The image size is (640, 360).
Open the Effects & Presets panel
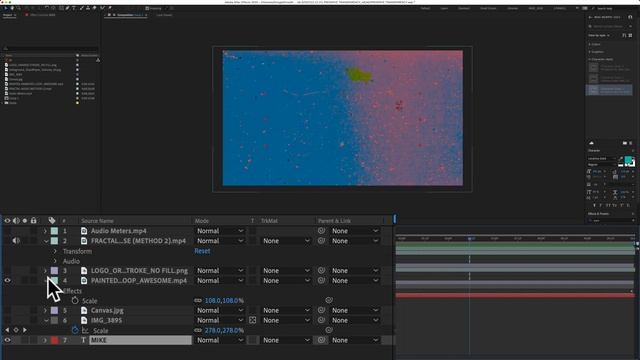pos(598,213)
